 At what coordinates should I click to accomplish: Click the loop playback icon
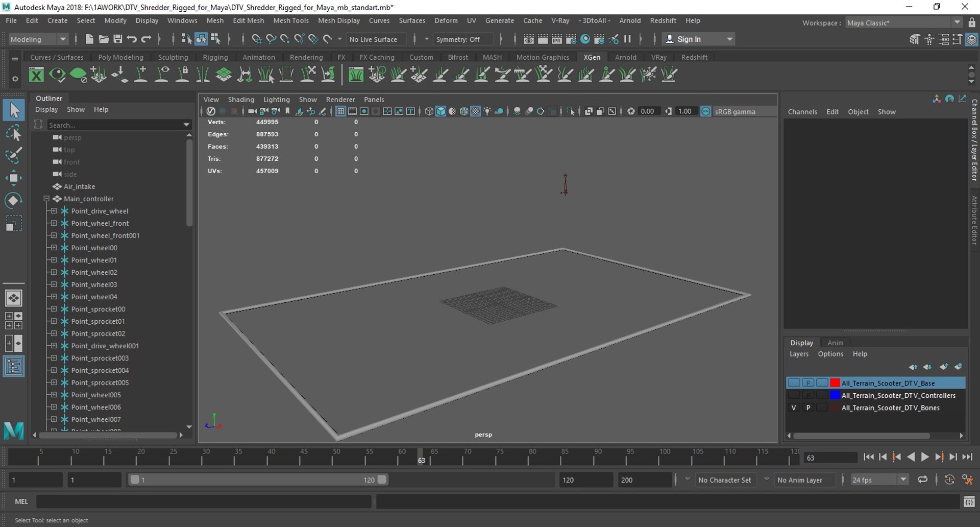coord(922,480)
